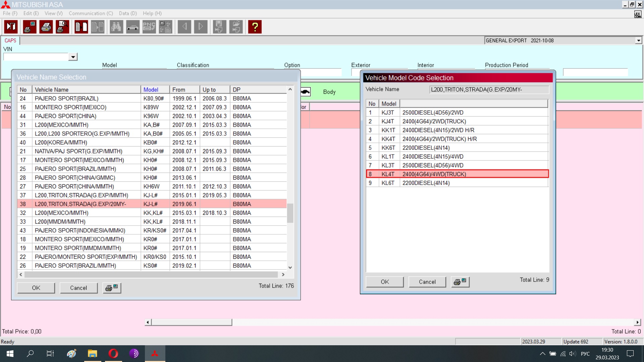This screenshot has height=362, width=644.
Task: Click the binoculars search icon
Action: [x=116, y=27]
